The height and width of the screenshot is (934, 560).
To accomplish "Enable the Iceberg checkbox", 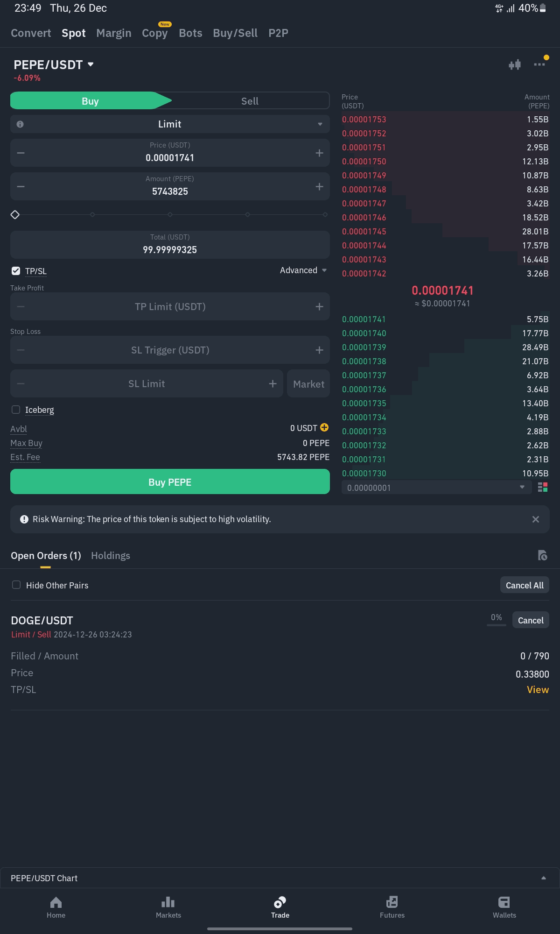I will [16, 410].
